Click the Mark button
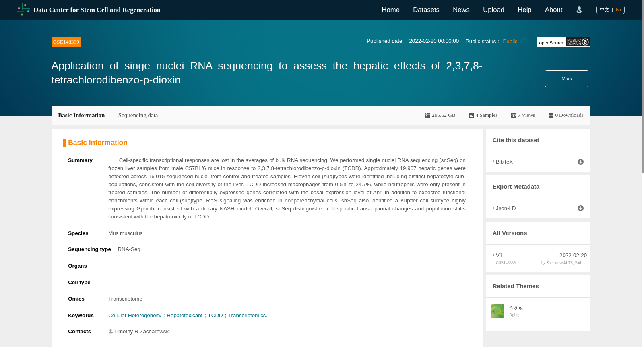Image resolution: width=644 pixels, height=347 pixels. point(567,79)
